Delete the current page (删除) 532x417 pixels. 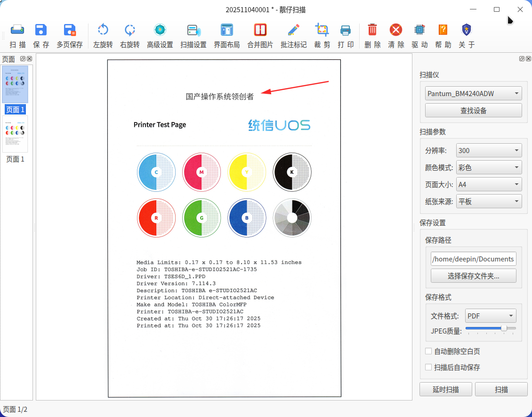pyautogui.click(x=372, y=36)
